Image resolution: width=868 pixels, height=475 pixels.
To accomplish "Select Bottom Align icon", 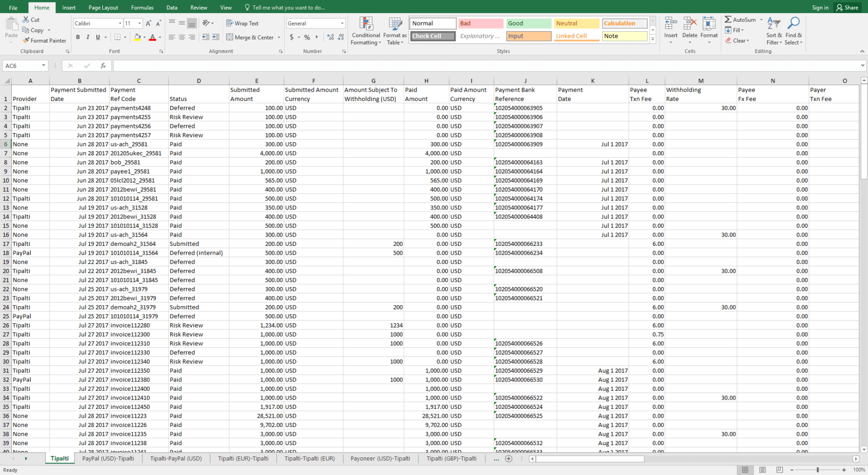I will (x=192, y=23).
